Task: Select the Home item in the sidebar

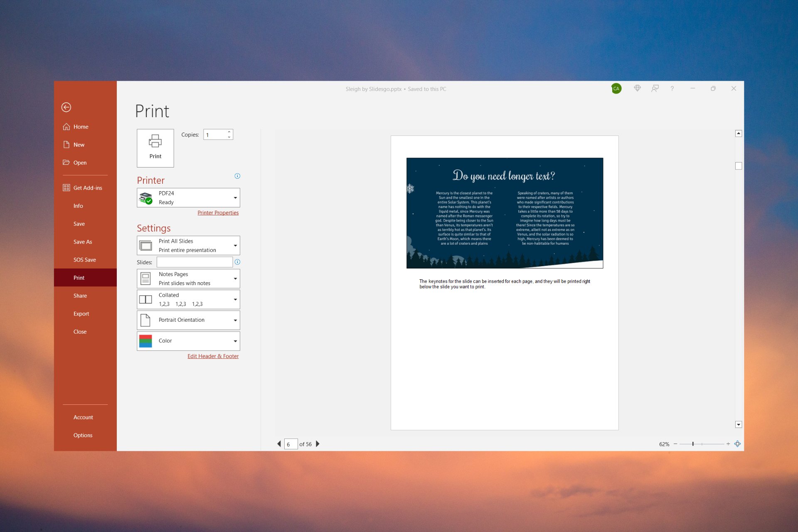Action: (81, 126)
